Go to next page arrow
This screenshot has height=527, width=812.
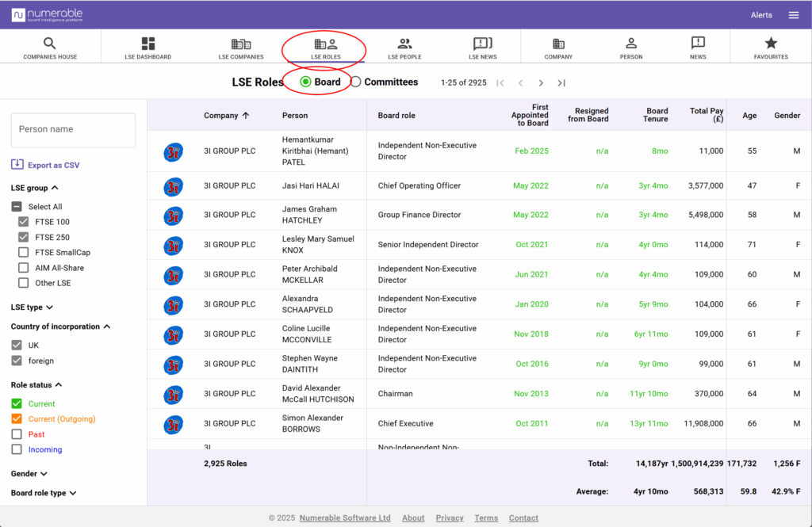(541, 82)
